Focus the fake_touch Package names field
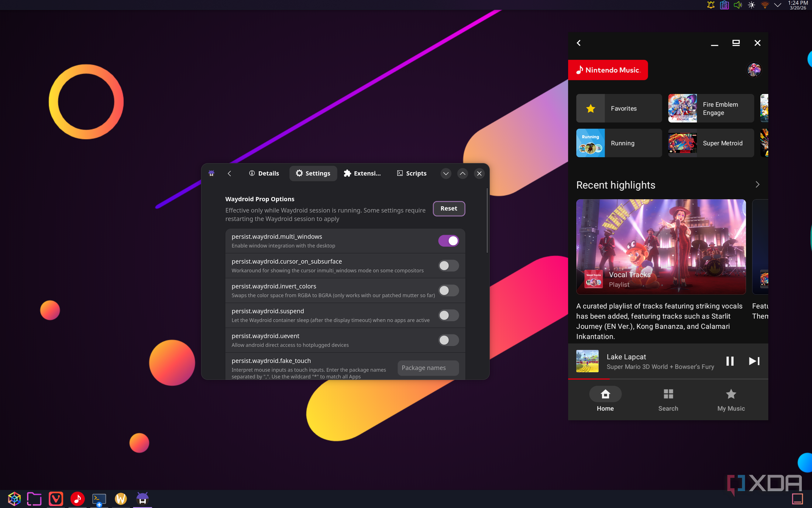812x508 pixels. tap(428, 368)
